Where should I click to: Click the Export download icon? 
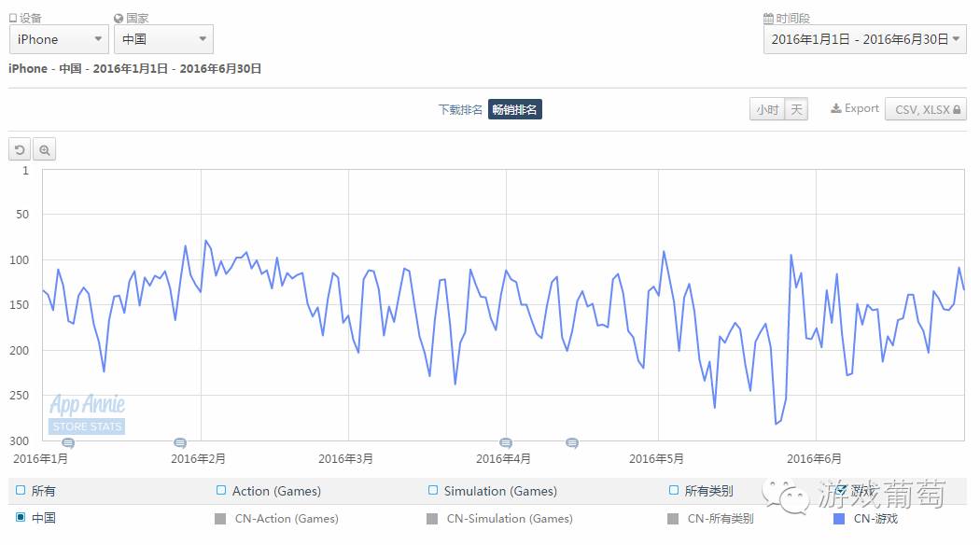[834, 108]
